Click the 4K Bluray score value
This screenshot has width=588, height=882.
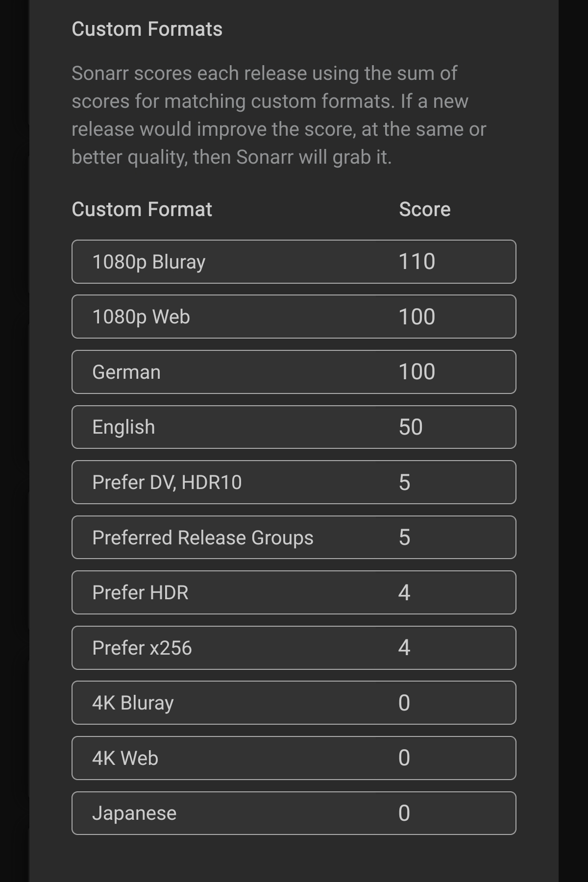(x=405, y=703)
